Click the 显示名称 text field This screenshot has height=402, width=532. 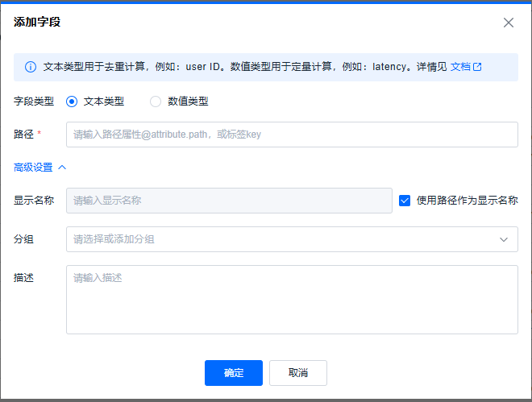point(230,201)
